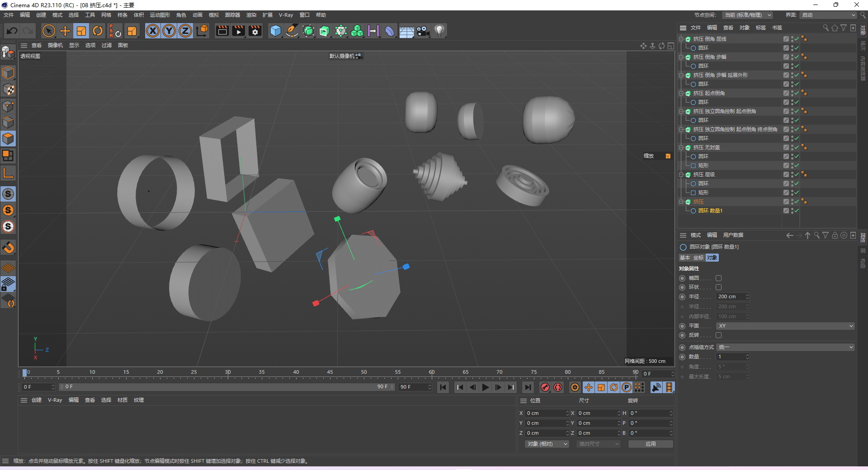Open the Light object icon
868x470 pixels.
[x=439, y=31]
